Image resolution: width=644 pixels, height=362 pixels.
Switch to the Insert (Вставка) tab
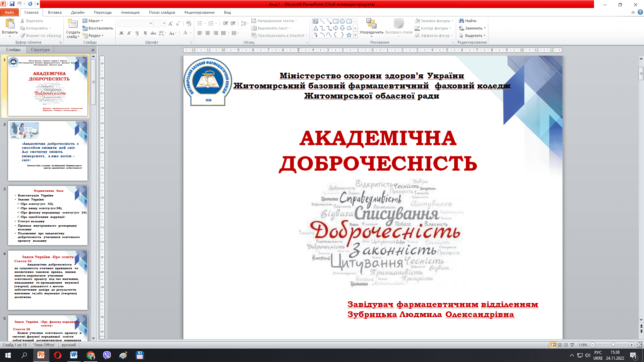pyautogui.click(x=55, y=12)
